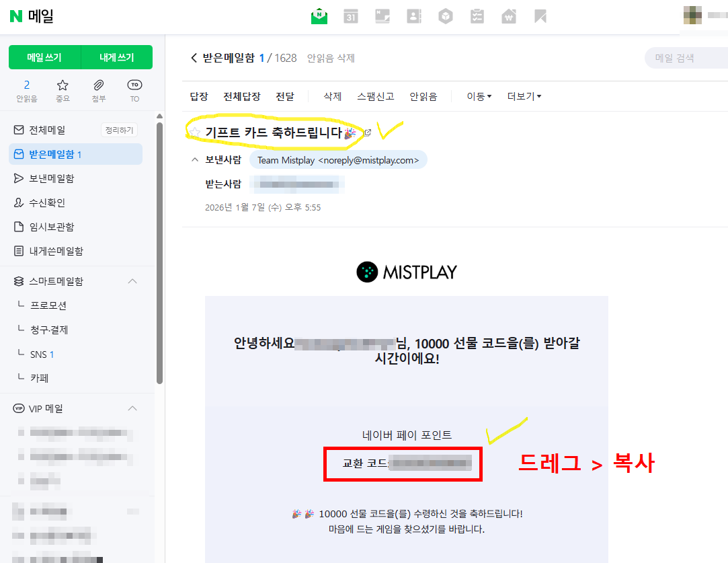Image resolution: width=728 pixels, height=563 pixels.
Task: Open the memo icon in top bar
Action: click(x=382, y=16)
